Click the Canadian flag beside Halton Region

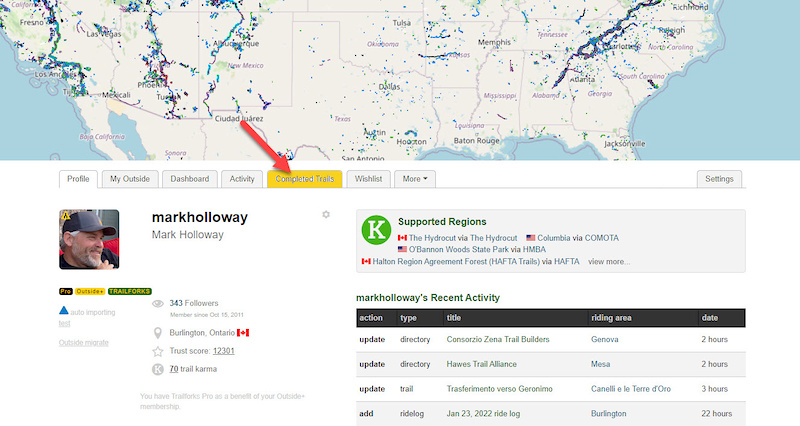366,261
